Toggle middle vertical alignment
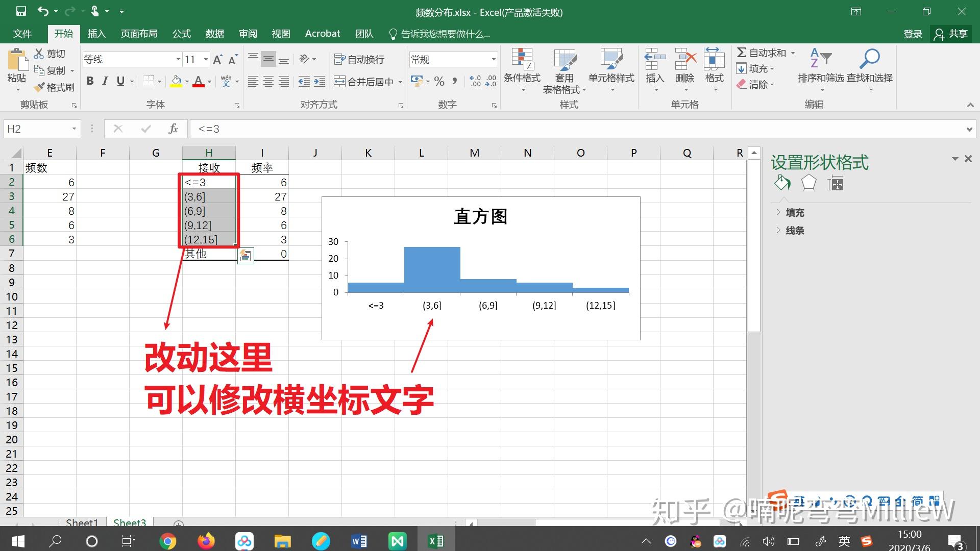The height and width of the screenshot is (551, 980). (x=268, y=59)
